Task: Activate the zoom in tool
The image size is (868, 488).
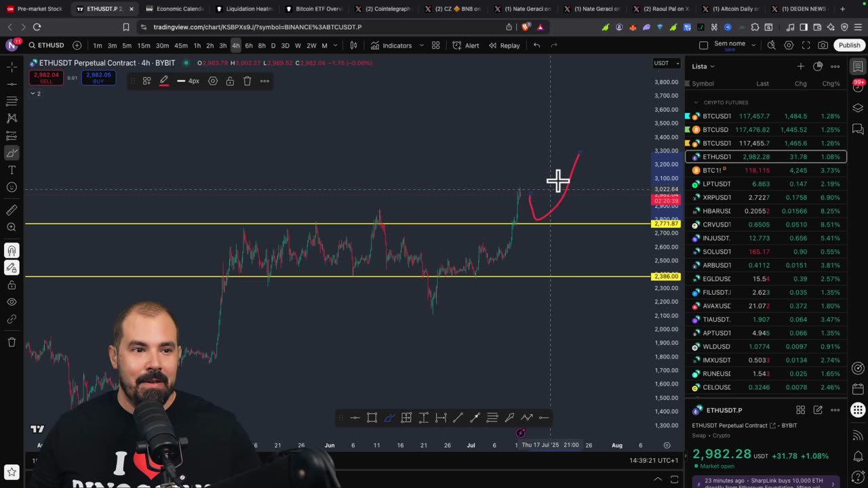Action: click(x=12, y=227)
